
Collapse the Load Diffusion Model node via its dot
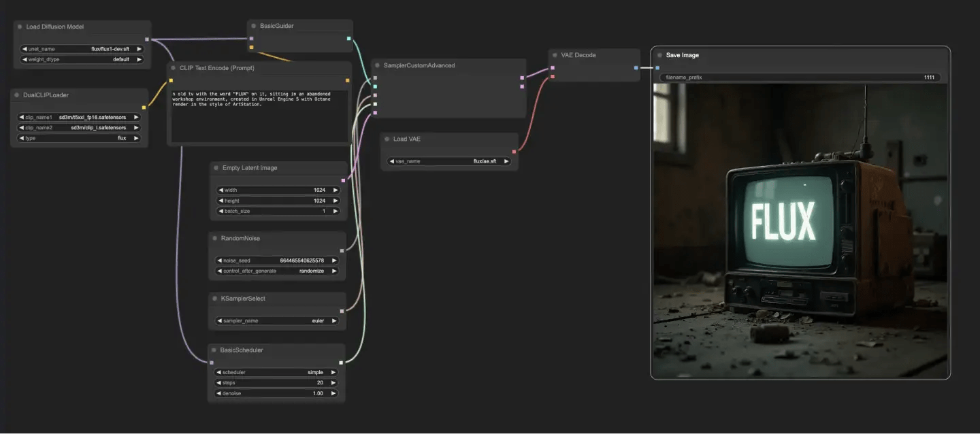(x=20, y=27)
